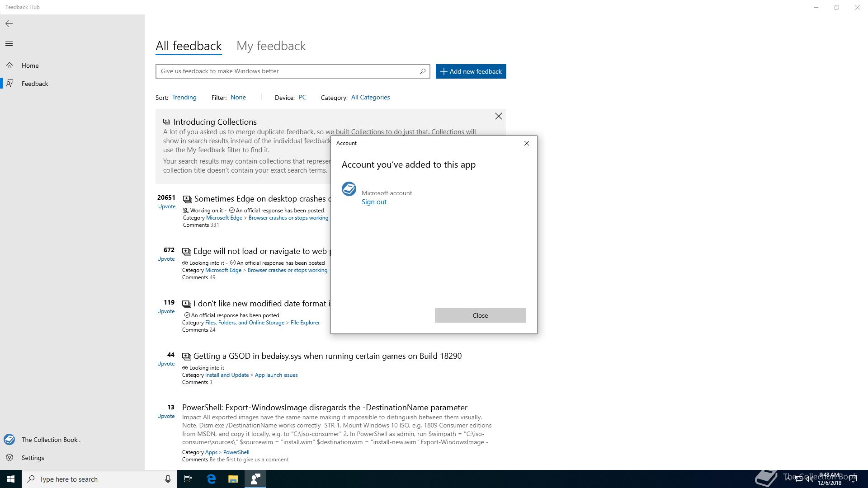Click Install and Update category link
This screenshot has height=488, width=868.
pyautogui.click(x=227, y=375)
